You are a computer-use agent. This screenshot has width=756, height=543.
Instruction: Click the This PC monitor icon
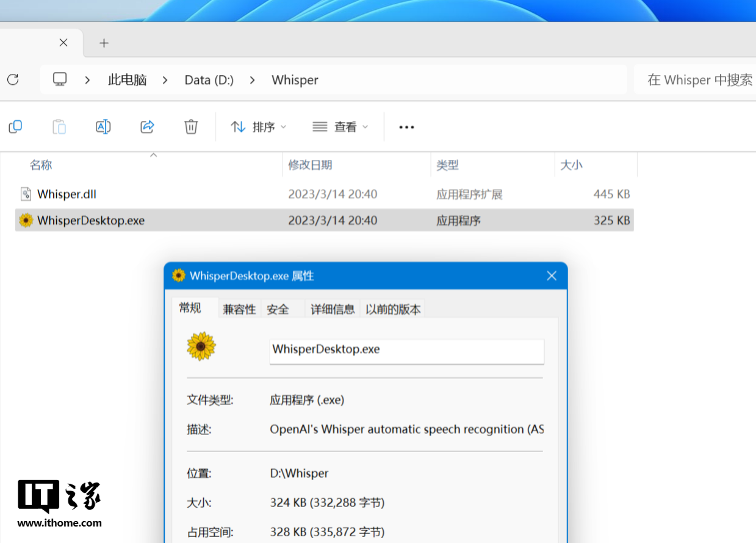60,79
